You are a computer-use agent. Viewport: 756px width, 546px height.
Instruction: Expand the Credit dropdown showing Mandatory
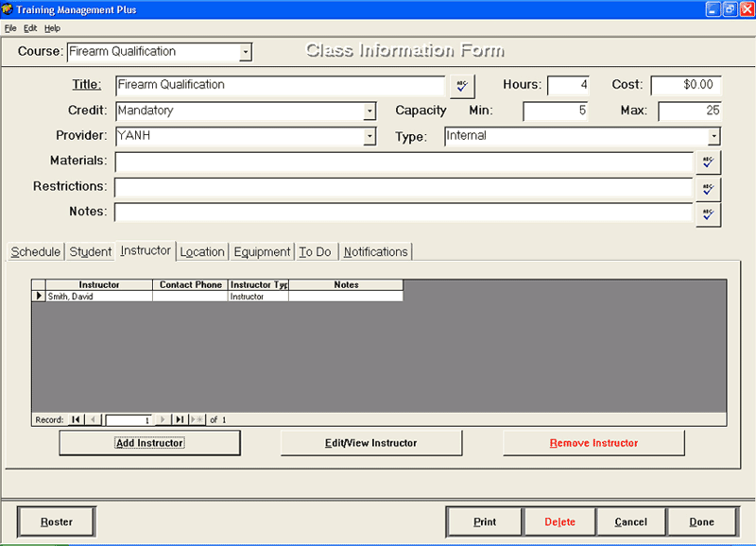point(369,111)
